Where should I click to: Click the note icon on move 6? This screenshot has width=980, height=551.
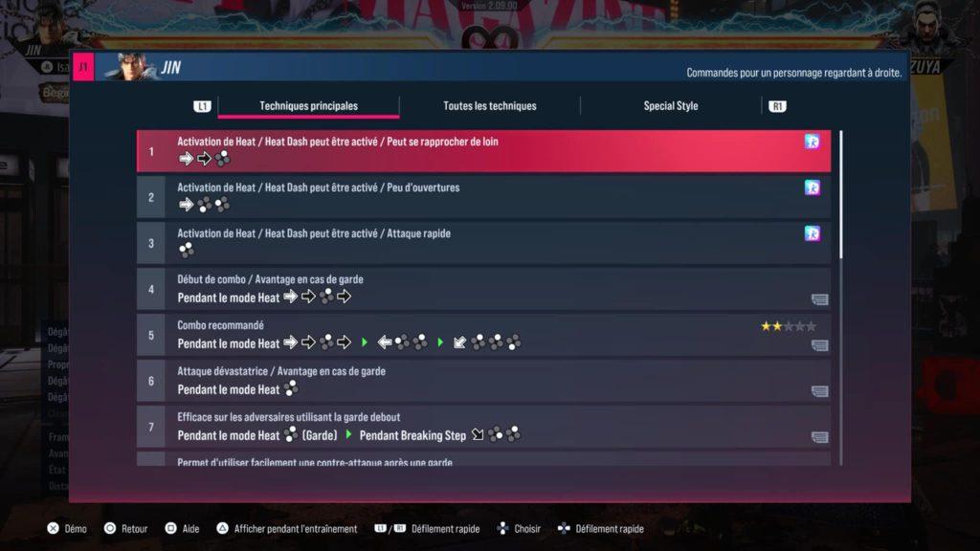(819, 391)
